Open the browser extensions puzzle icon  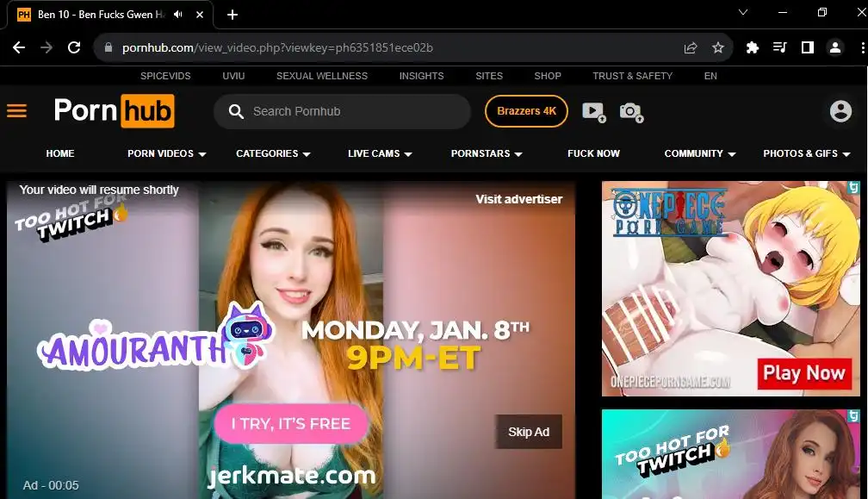753,47
